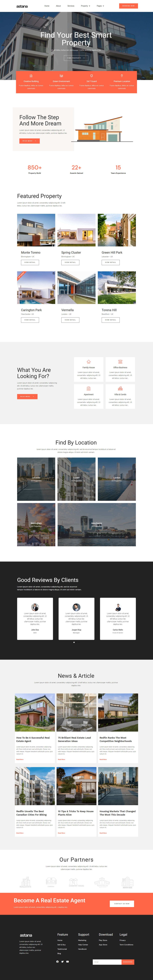Go to the About page in navigation
This screenshot has height=980, width=153.
(58, 6)
